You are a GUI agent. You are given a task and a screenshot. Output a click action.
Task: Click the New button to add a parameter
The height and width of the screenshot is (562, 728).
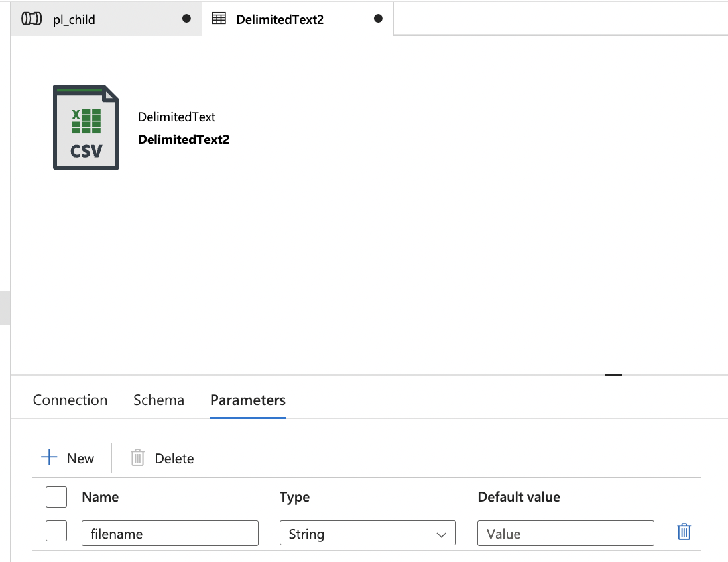(x=68, y=457)
